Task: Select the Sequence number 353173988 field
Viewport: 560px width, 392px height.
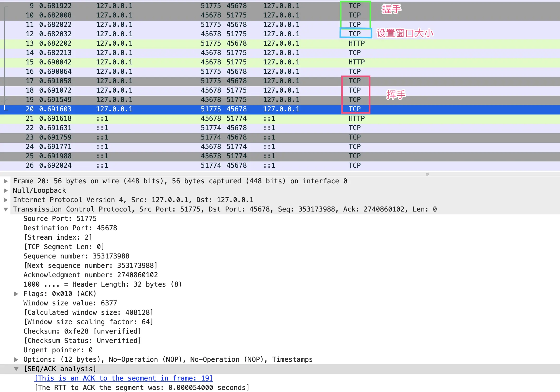Action: click(x=76, y=256)
